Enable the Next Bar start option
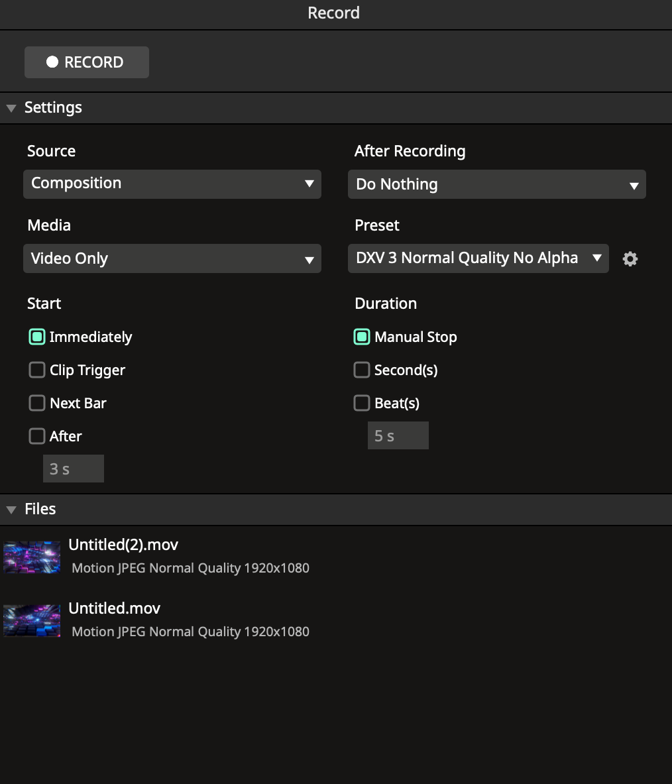This screenshot has height=784, width=672. pos(37,403)
